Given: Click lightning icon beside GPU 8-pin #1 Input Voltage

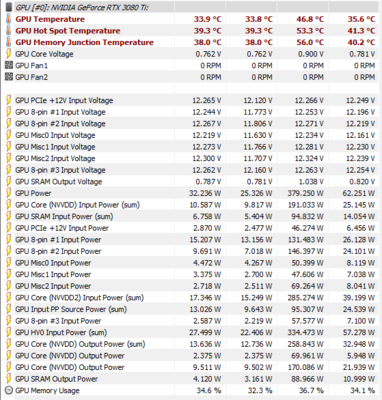Looking at the screenshot, I should [x=9, y=112].
